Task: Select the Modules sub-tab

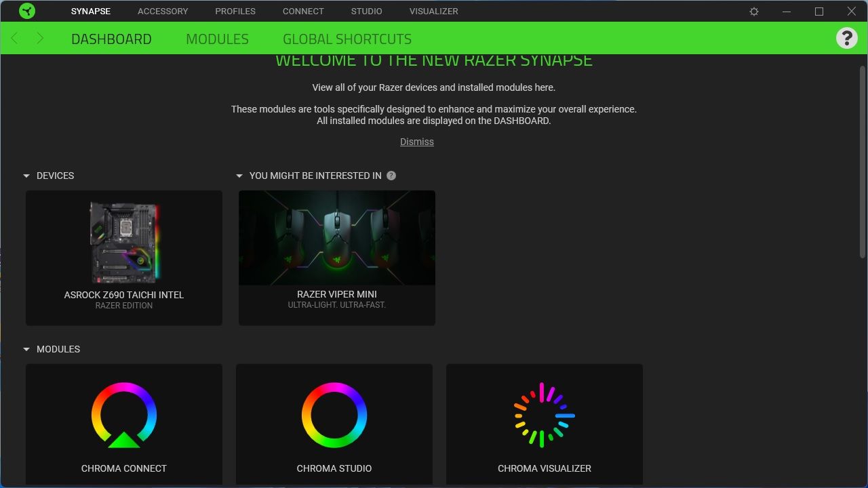Action: pos(217,39)
